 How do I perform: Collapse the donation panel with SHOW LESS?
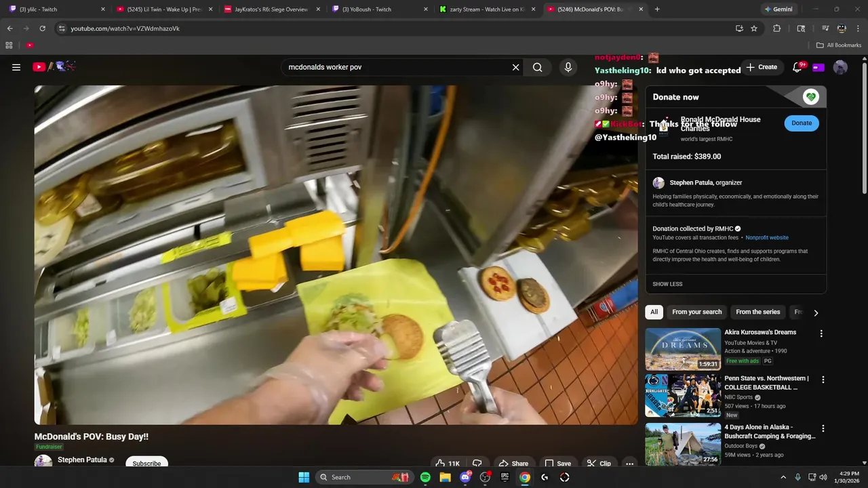pos(667,284)
